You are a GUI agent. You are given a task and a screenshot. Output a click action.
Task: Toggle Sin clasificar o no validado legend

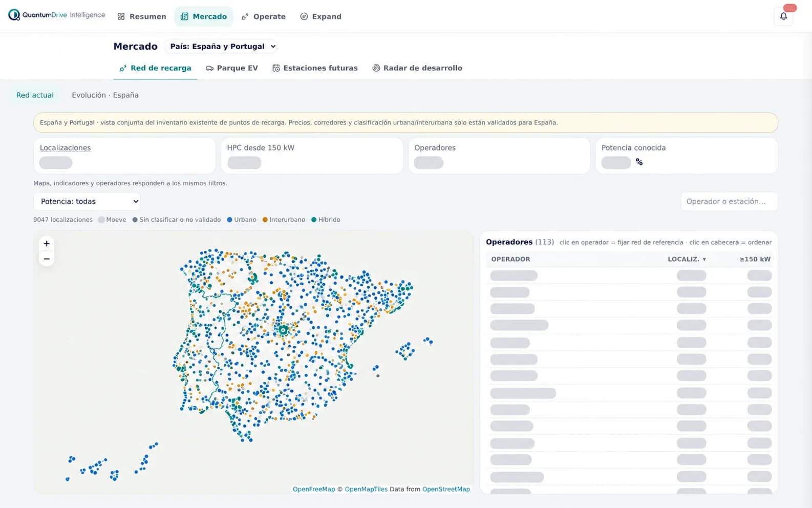pyautogui.click(x=177, y=220)
